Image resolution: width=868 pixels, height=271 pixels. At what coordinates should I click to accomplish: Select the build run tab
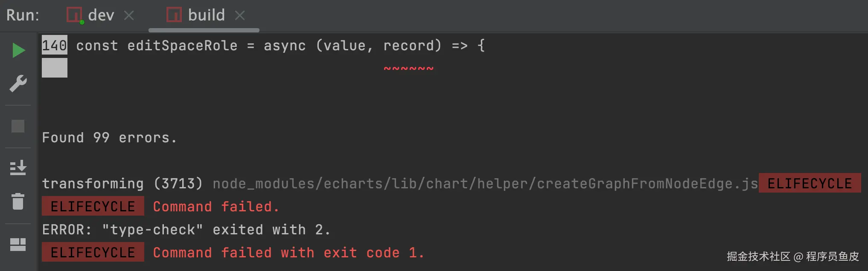click(x=206, y=15)
